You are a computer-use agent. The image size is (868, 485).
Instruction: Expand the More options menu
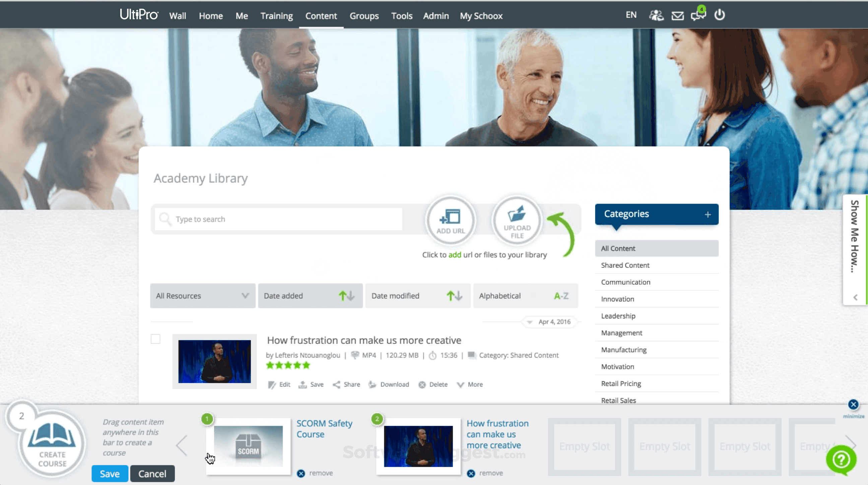[469, 384]
